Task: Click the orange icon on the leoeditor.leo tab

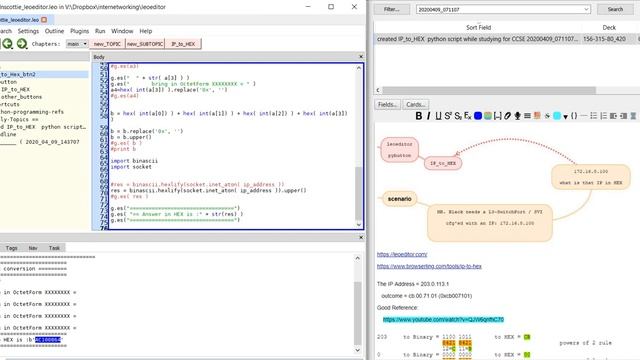Action: 44,20
